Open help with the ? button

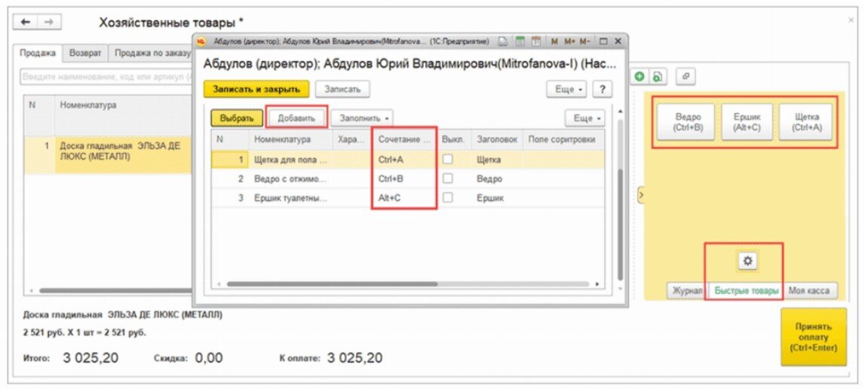pyautogui.click(x=603, y=89)
